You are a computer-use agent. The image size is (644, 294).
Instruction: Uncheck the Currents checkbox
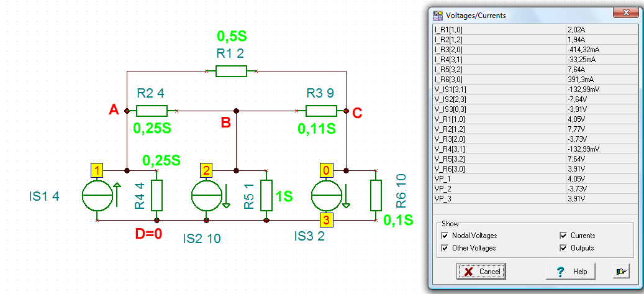[x=563, y=236]
